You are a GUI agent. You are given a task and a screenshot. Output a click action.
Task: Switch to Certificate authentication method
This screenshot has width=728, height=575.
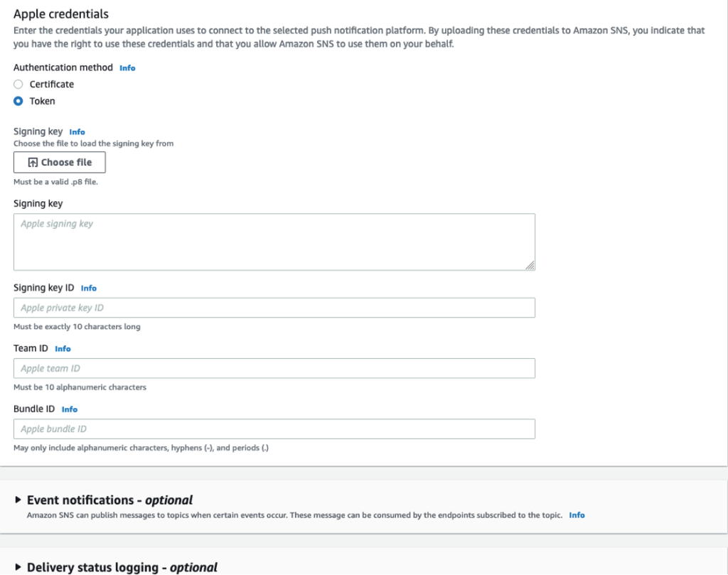pos(18,84)
